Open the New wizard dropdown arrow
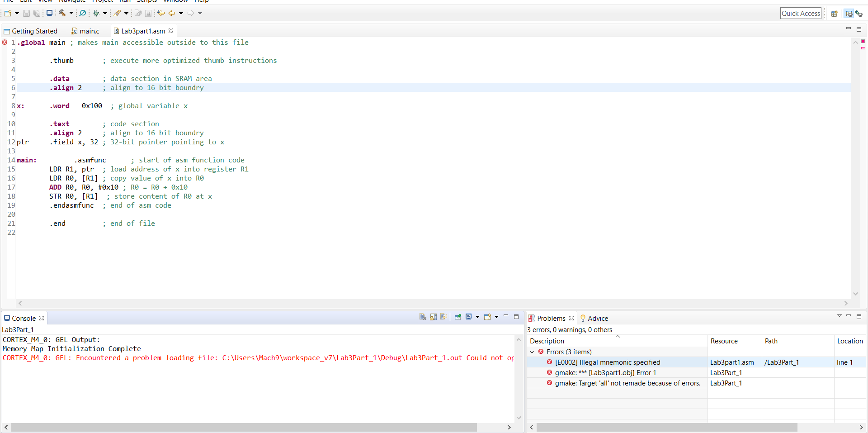The width and height of the screenshot is (868, 433). click(16, 13)
